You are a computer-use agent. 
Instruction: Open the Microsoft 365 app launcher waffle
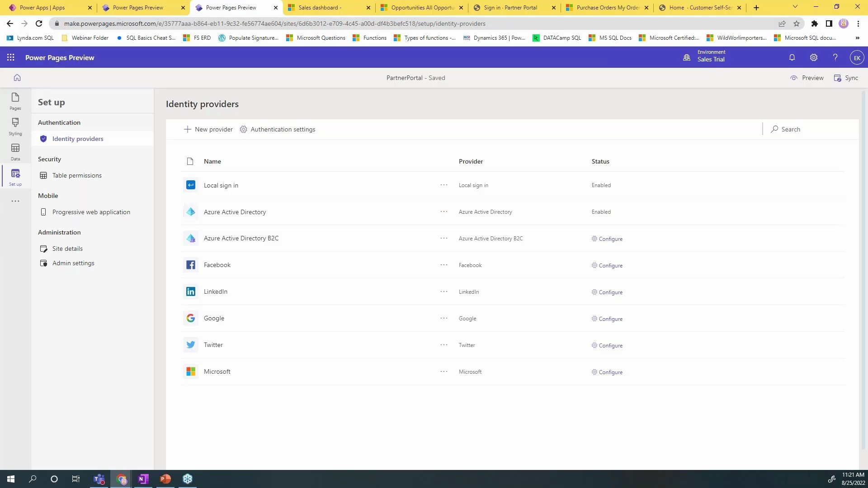pyautogui.click(x=10, y=57)
